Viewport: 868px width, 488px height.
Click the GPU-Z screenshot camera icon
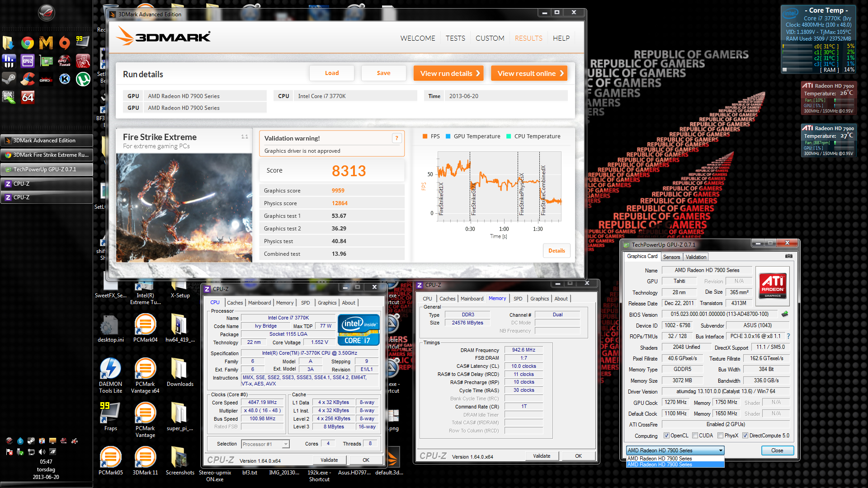pyautogui.click(x=788, y=256)
